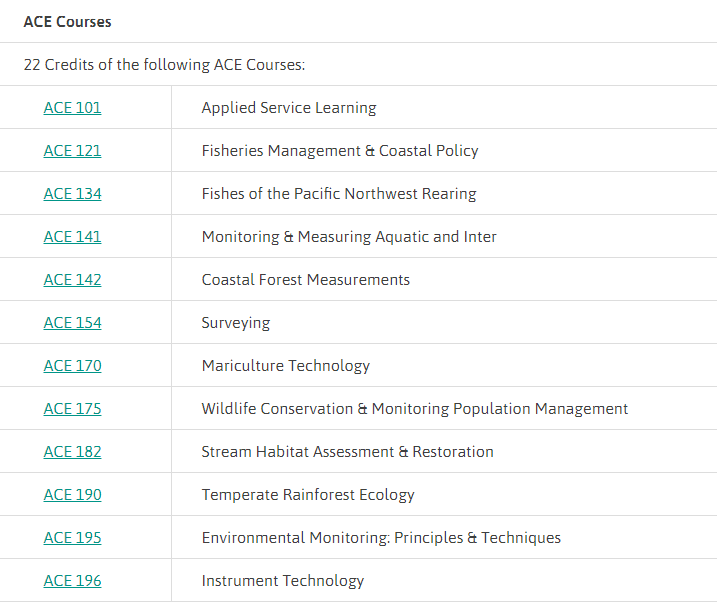Open the ACE 175 link
This screenshot has height=602, width=717.
click(72, 409)
